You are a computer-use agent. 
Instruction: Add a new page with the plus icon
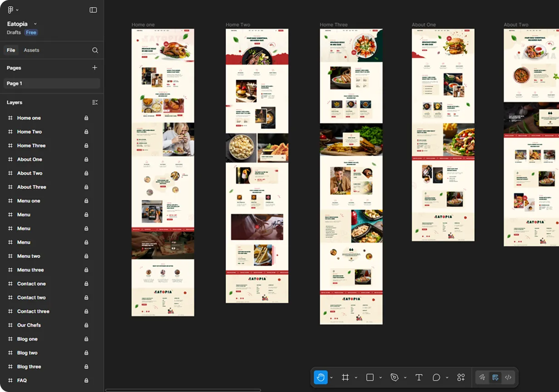pyautogui.click(x=95, y=68)
